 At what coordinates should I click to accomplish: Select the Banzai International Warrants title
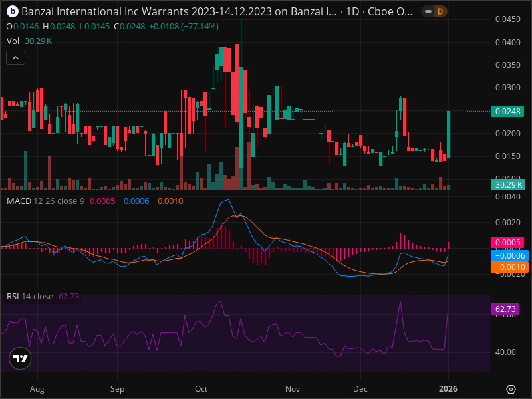(x=179, y=11)
